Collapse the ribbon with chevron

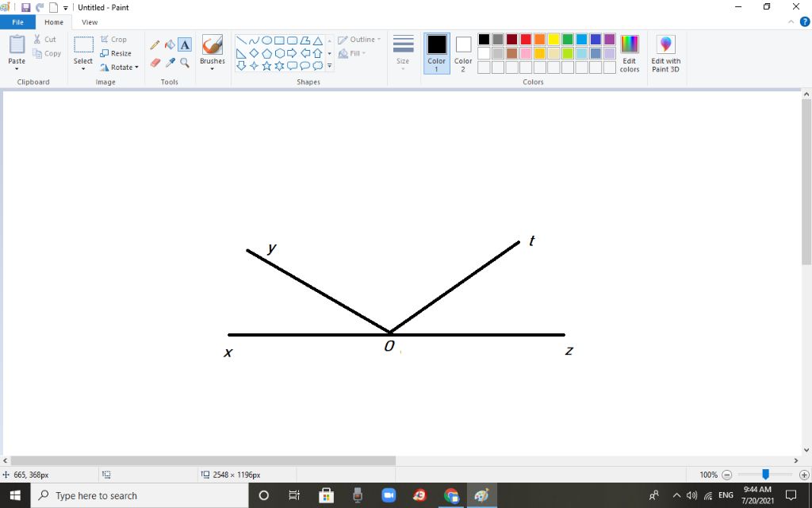point(791,21)
